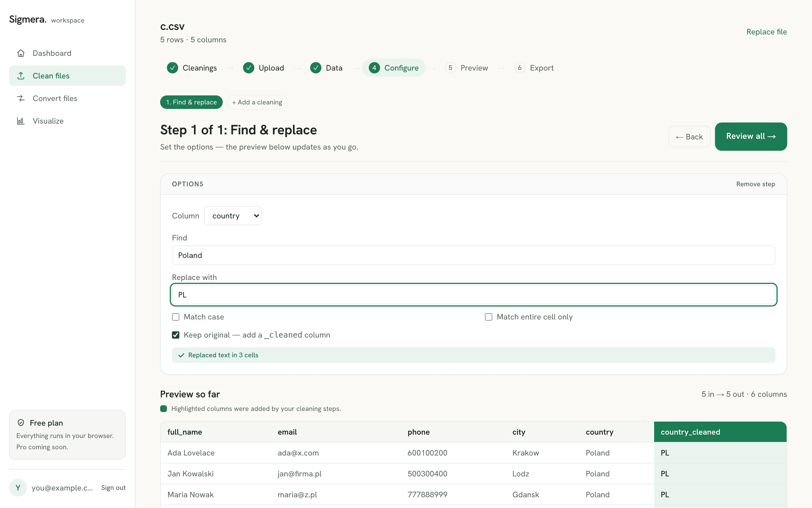Click Remove step link
Image resolution: width=812 pixels, height=508 pixels.
click(x=755, y=184)
